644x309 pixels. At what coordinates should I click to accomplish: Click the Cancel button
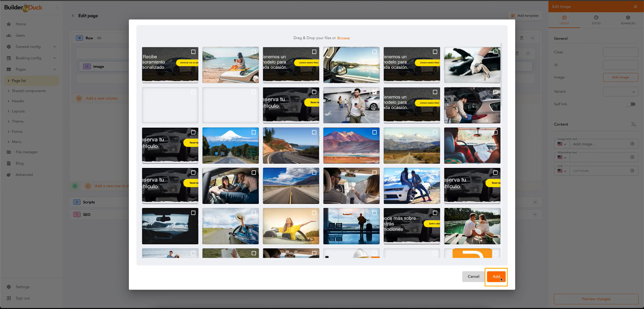473,276
